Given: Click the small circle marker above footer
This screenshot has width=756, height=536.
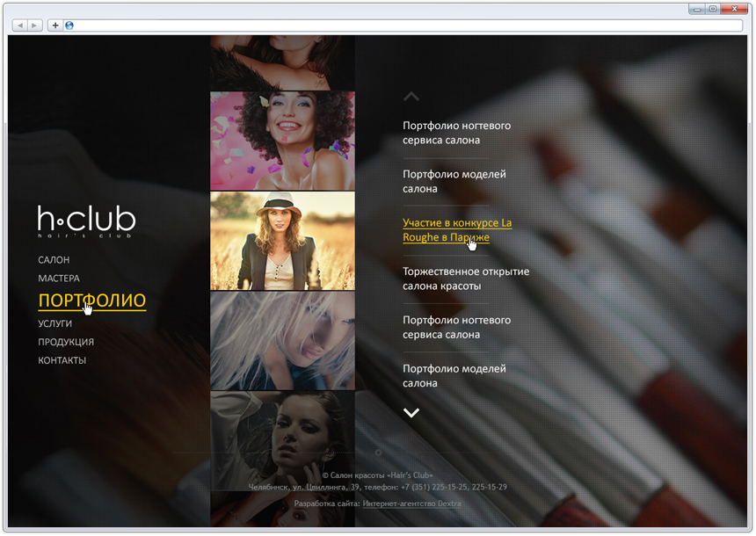Looking at the screenshot, I should (x=379, y=453).
